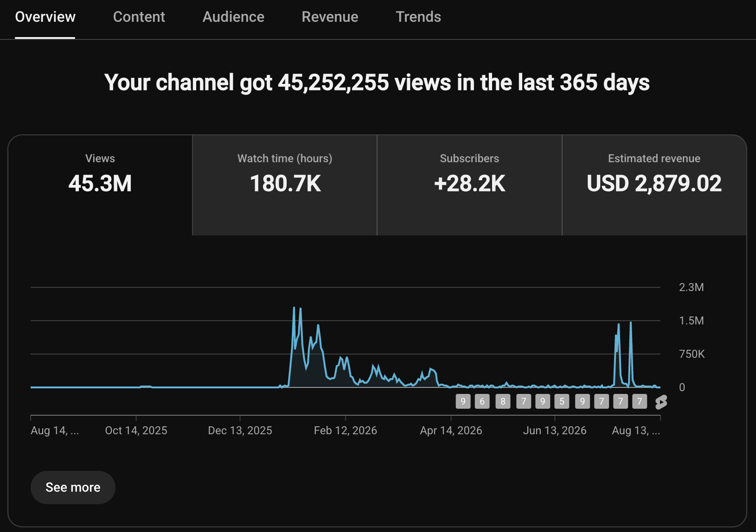The width and height of the screenshot is (756, 532).
Task: Select the Estimated revenue metric card
Action: 654,185
